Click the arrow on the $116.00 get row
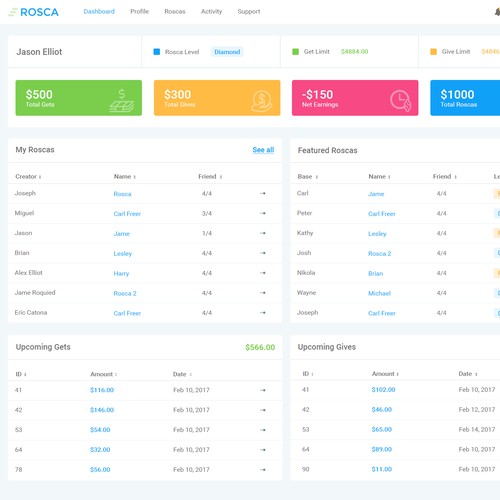Screen dimensions: 500x500 point(263,390)
